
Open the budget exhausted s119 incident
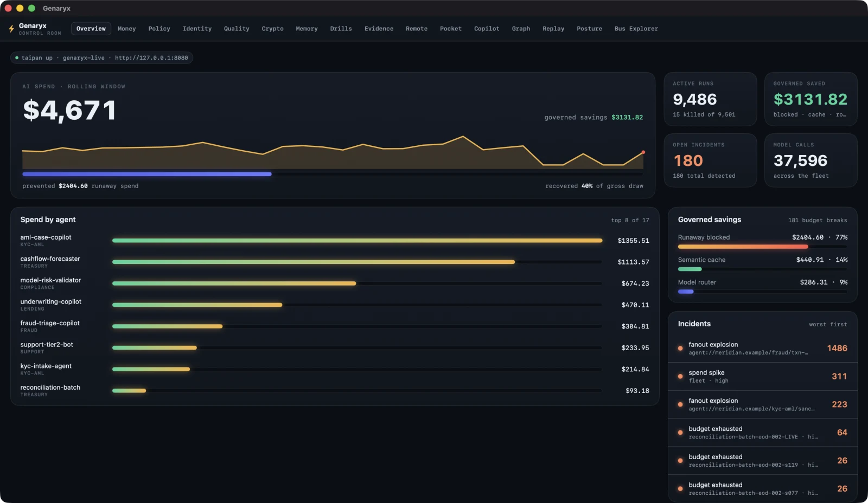pos(763,461)
